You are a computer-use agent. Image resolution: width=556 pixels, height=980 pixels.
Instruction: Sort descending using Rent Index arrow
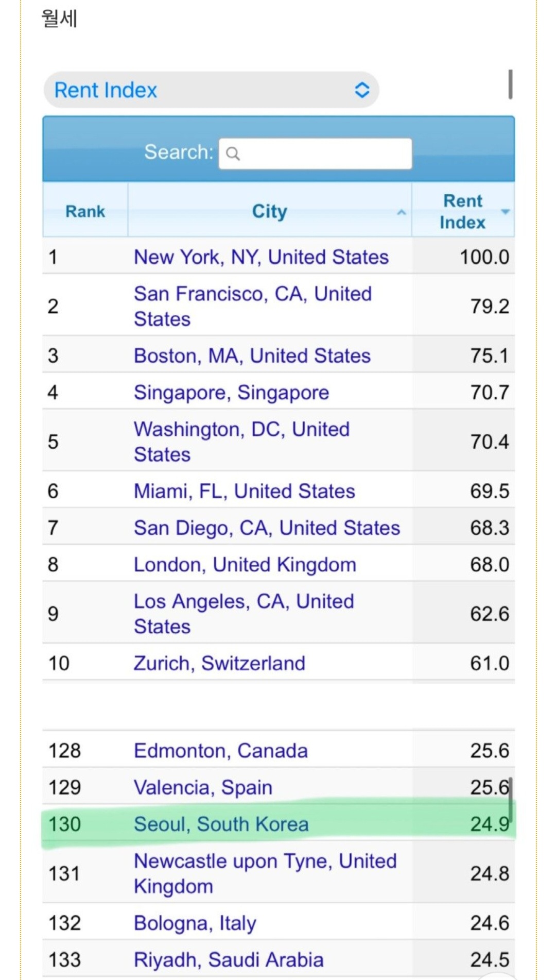(506, 211)
